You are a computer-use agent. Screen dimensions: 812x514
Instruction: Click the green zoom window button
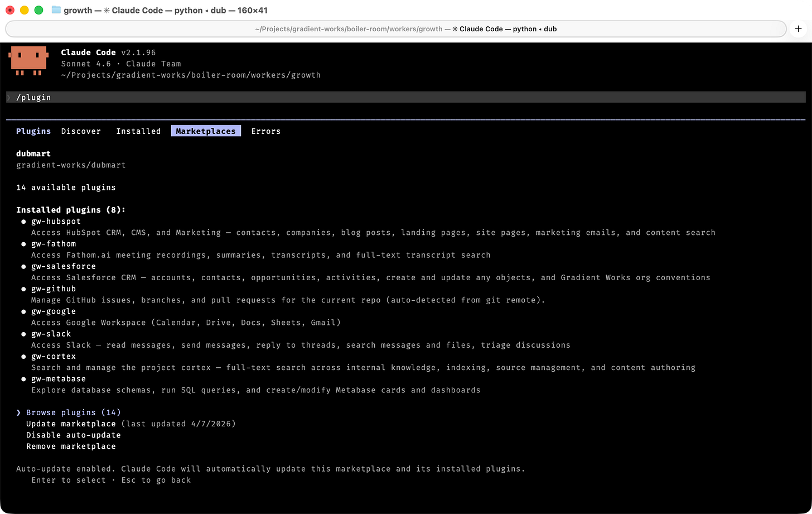click(x=38, y=10)
